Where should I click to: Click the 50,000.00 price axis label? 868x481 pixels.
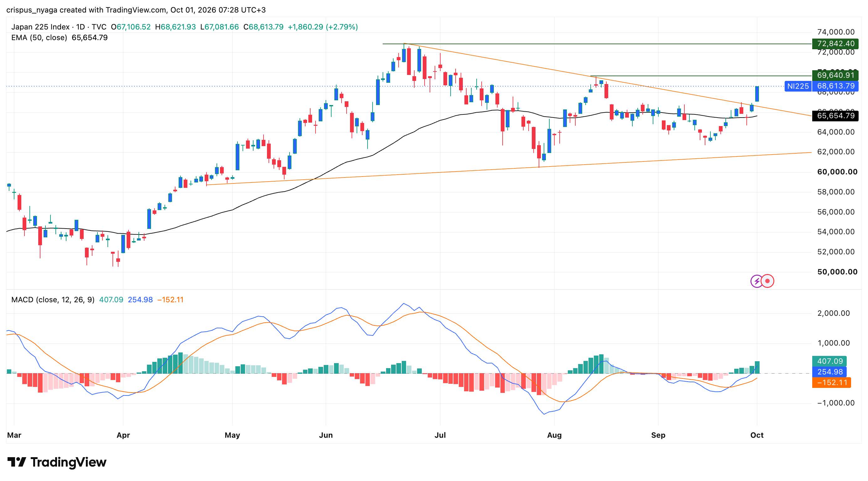tap(837, 272)
